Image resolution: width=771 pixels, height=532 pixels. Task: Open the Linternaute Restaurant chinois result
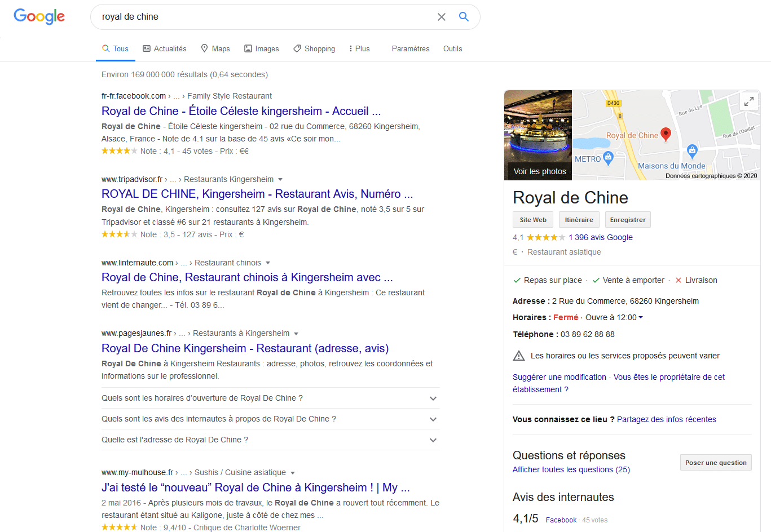click(x=247, y=277)
